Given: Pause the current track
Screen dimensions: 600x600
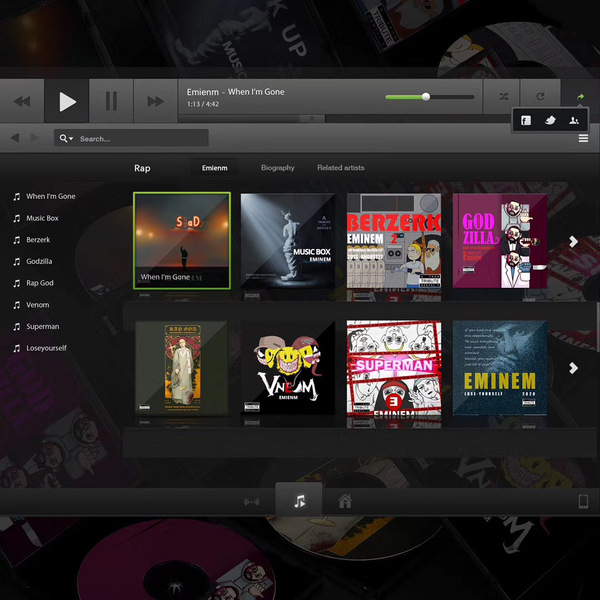Looking at the screenshot, I should click(x=111, y=101).
